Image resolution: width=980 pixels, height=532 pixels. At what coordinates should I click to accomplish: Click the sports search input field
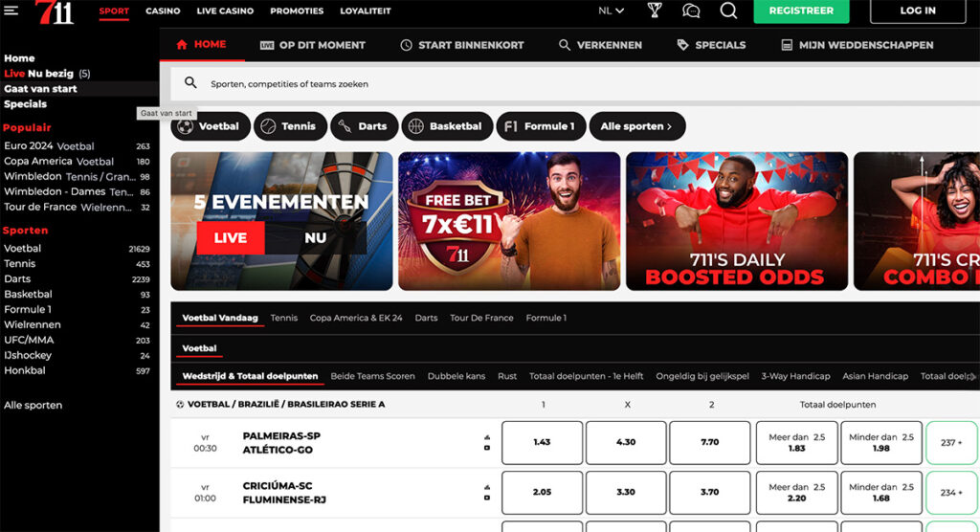click(x=575, y=84)
